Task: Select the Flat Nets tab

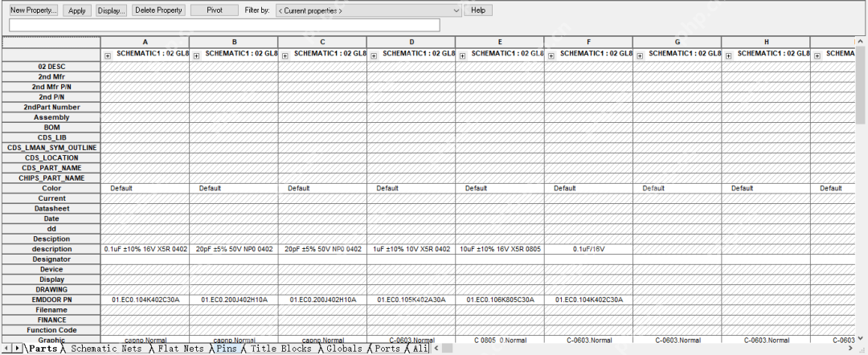Action: (180, 349)
